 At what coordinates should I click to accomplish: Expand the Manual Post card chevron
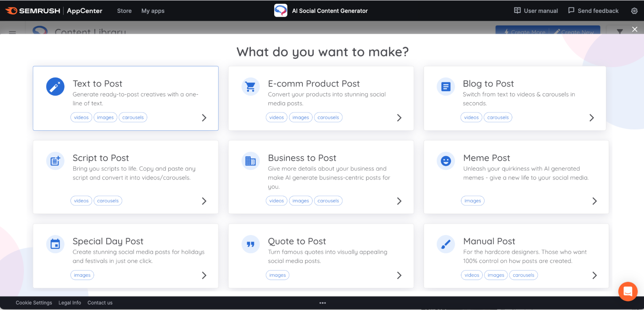[594, 275]
